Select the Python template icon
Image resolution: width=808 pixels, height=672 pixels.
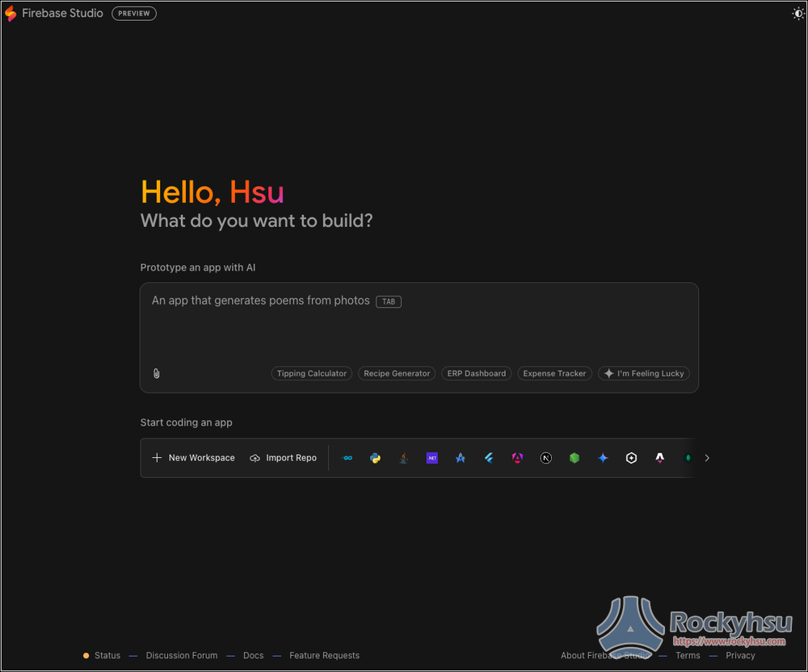click(x=376, y=458)
